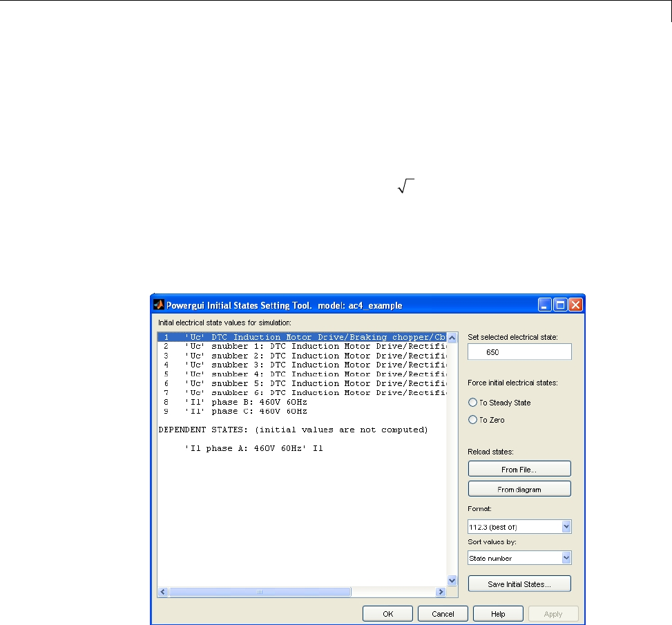Select state 6 'Uc' snubber 5 row
This screenshot has width=672, height=625.
click(x=302, y=384)
